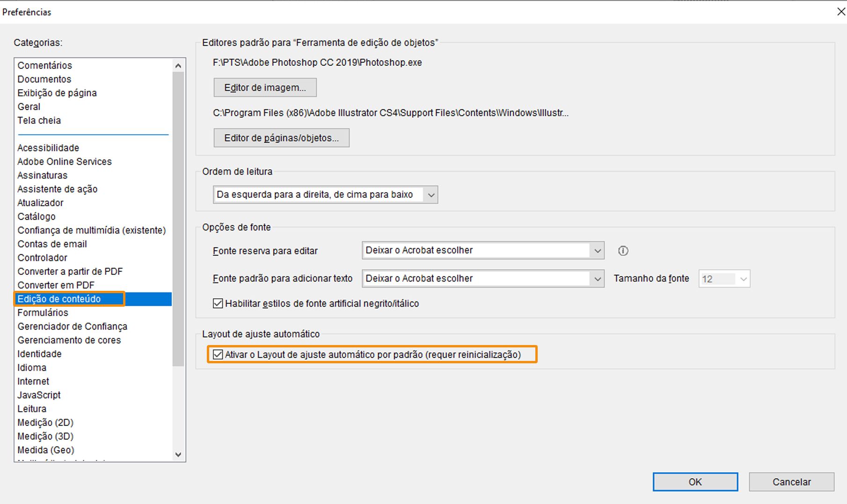
Task: Click the Editor de páginas/objetos button
Action: pyautogui.click(x=281, y=137)
